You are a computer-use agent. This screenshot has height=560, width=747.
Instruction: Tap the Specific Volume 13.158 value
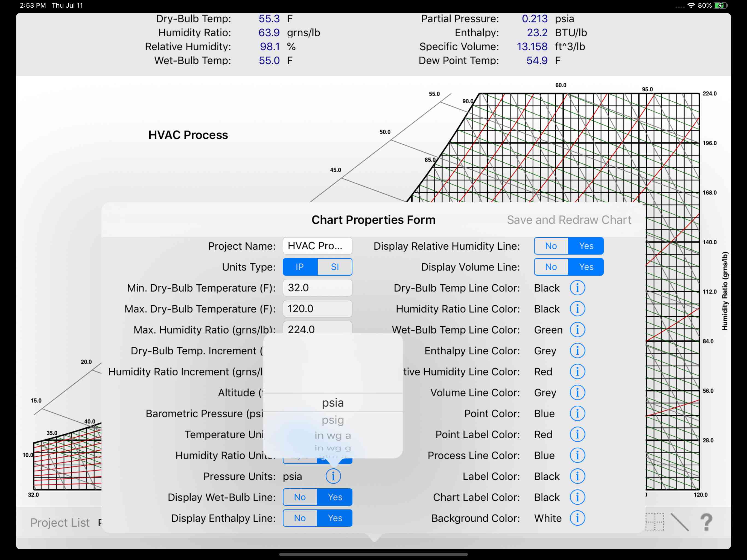532,46
